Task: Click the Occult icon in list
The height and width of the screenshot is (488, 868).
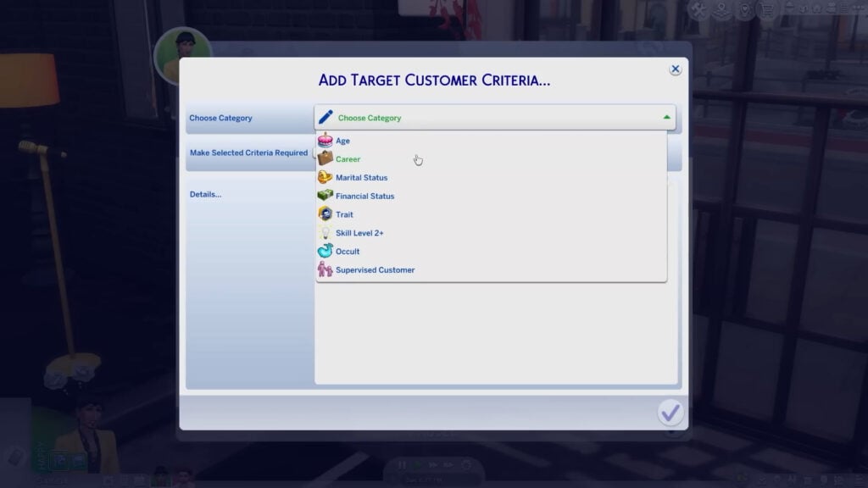Action: (x=325, y=252)
